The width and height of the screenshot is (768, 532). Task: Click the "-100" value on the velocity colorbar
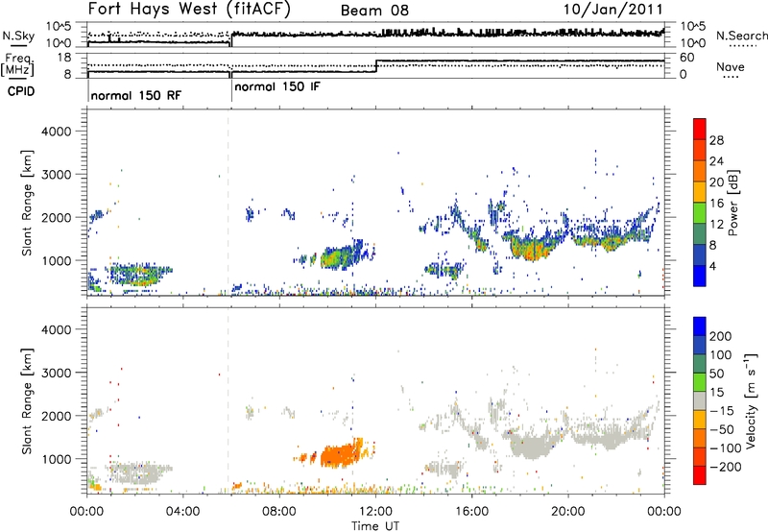pyautogui.click(x=725, y=448)
